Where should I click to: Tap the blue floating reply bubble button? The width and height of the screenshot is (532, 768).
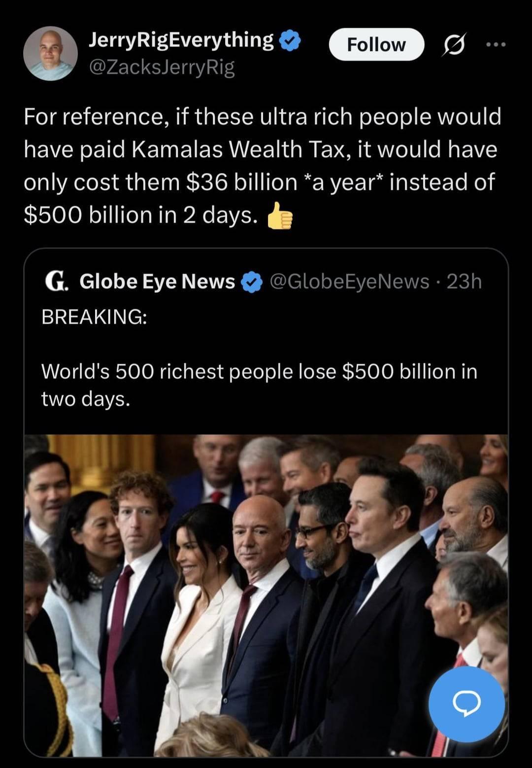tap(466, 704)
